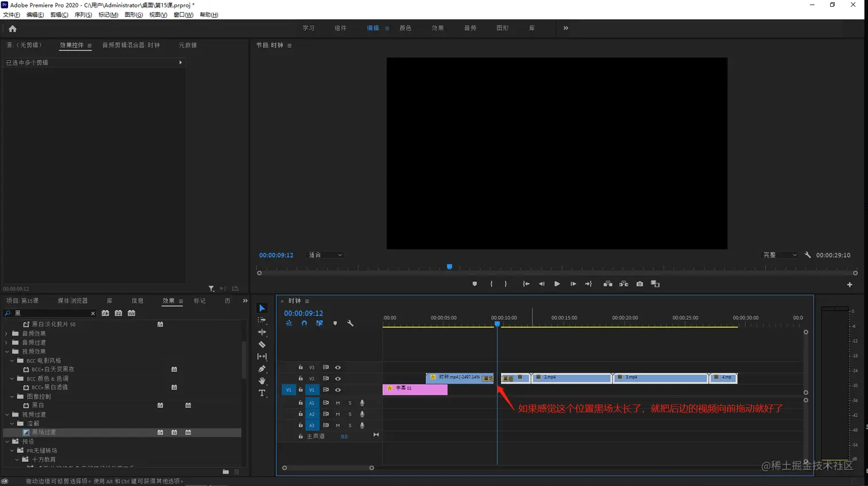Viewport: 868px width, 486px height.
Task: Collapse 图像控制 folder
Action: (x=12, y=396)
